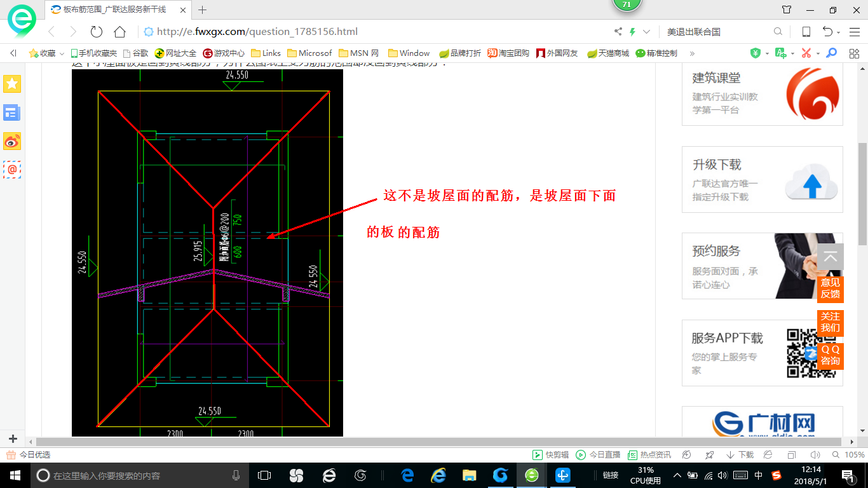868x488 pixels.
Task: Reload the page with the refresh icon
Action: [97, 32]
